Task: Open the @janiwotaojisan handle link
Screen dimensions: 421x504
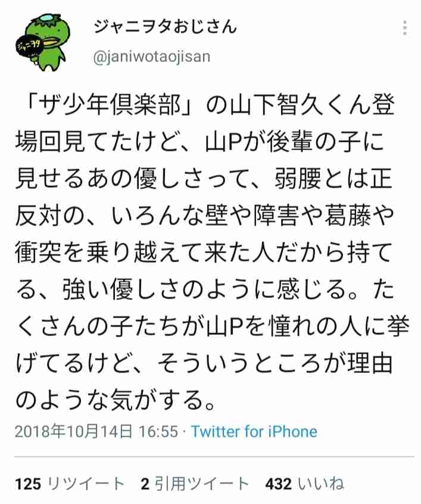Action: pos(152,57)
